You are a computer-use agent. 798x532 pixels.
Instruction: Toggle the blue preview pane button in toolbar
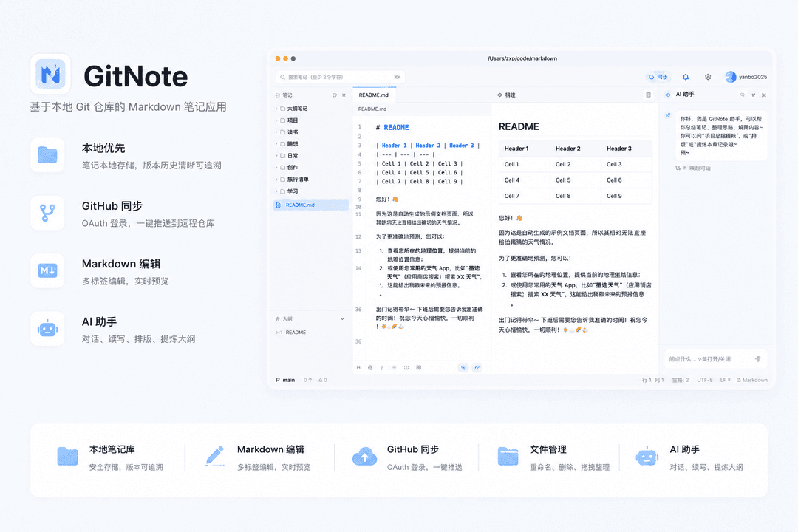coord(463,367)
